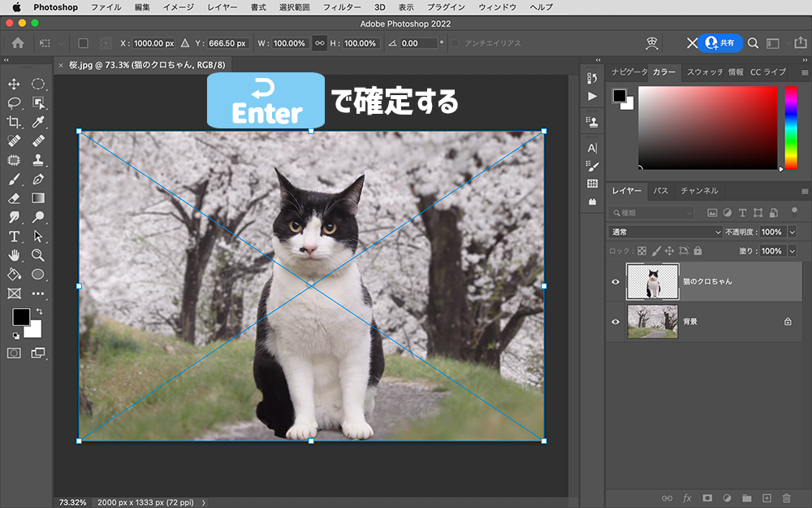Select the Crop tool
This screenshot has height=508, width=812.
(14, 122)
